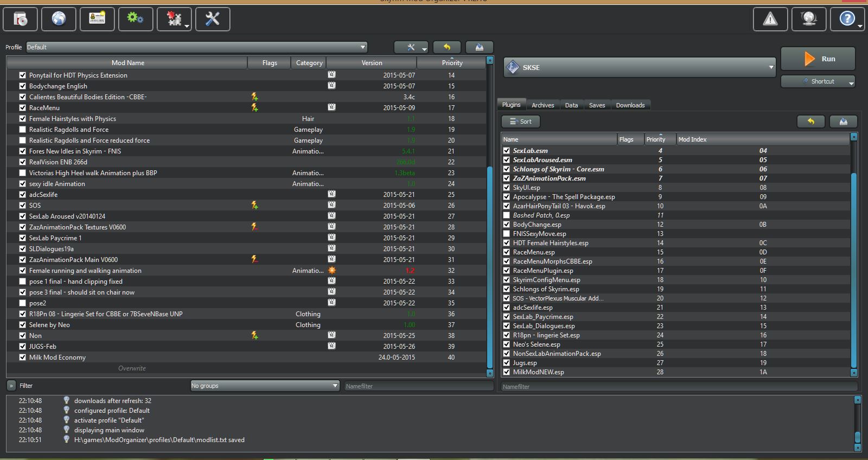Switch to the Downloads tab

coord(630,105)
